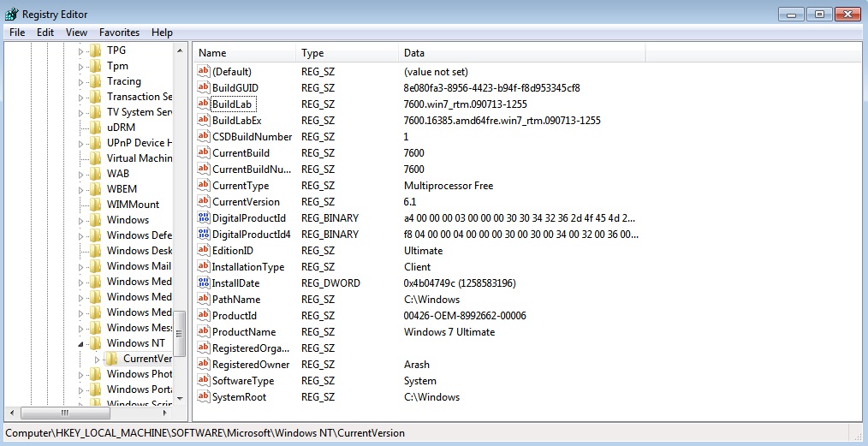Expand the TPG tree node
This screenshot has height=446, width=868.
(80, 51)
